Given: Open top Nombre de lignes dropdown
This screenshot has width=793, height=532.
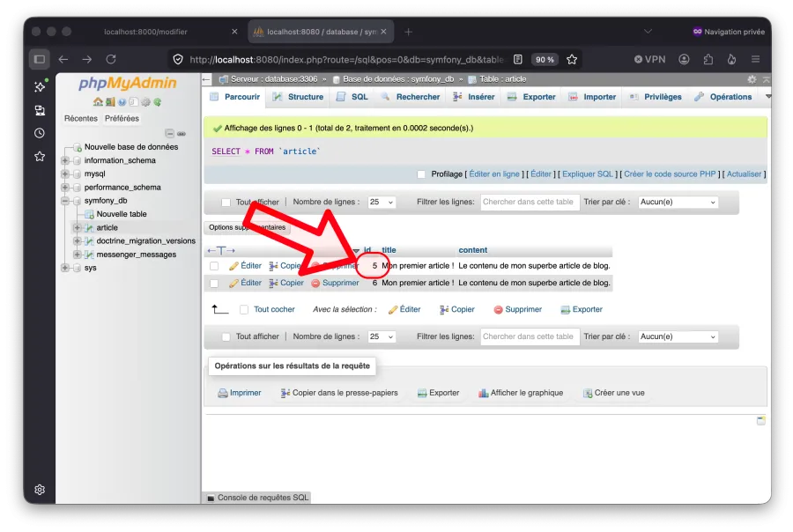Looking at the screenshot, I should tap(382, 203).
